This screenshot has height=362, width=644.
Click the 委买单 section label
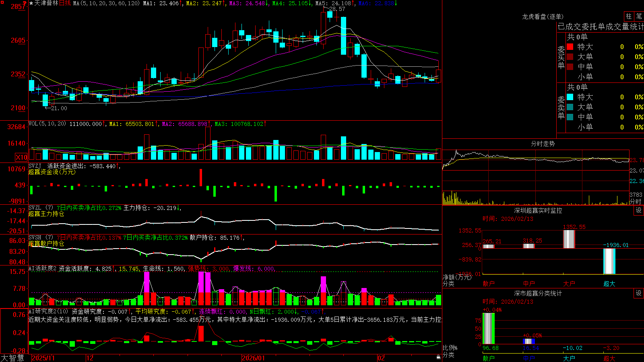click(561, 57)
